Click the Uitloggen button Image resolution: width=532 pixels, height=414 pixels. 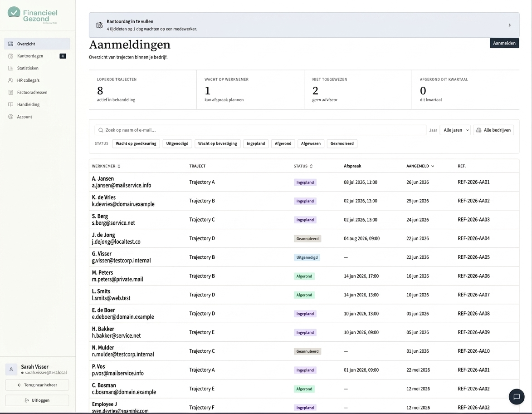(x=37, y=400)
